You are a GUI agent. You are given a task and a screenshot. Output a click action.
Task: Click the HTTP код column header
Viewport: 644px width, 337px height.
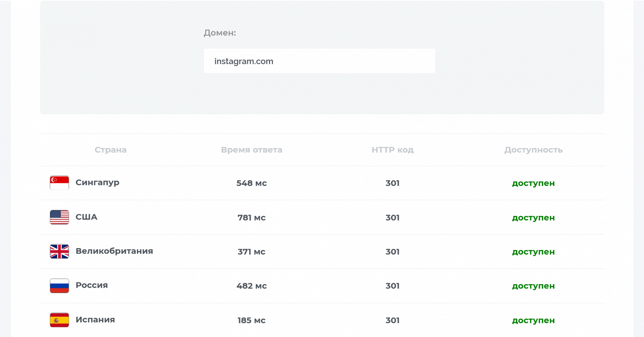[x=392, y=150]
